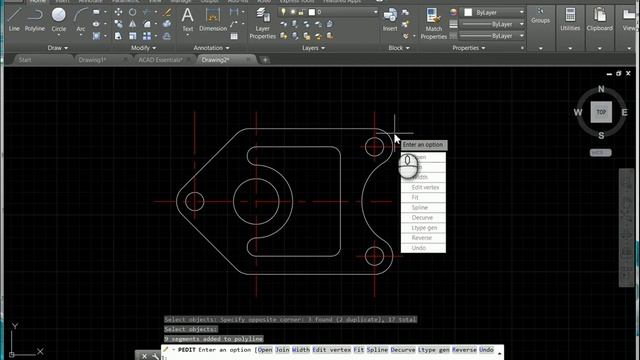The image size is (640, 360).
Task: Select the Fillet tool in Modify panel
Action: pos(147,24)
